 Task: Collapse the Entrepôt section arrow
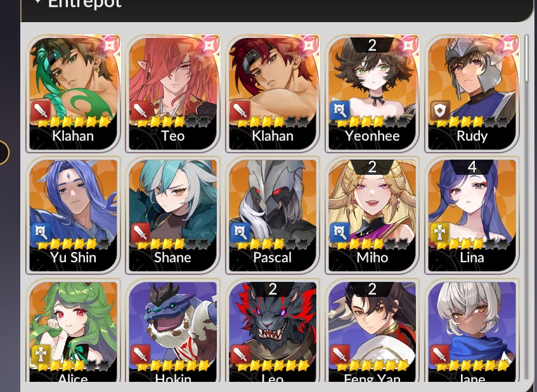pyautogui.click(x=38, y=3)
